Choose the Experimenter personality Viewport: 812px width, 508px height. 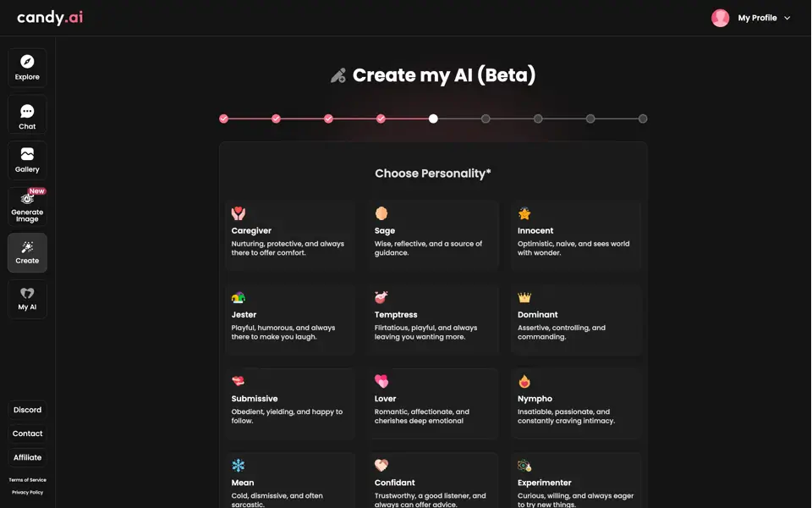576,483
